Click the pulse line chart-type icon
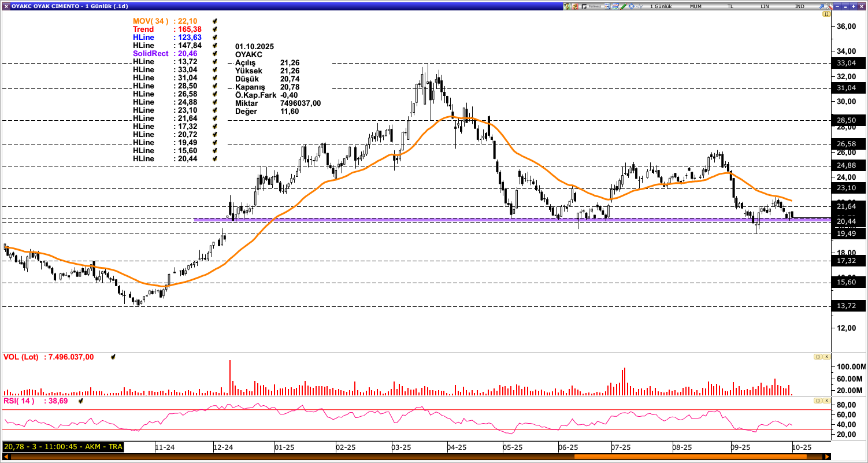This screenshot has height=463, width=868. [640, 6]
